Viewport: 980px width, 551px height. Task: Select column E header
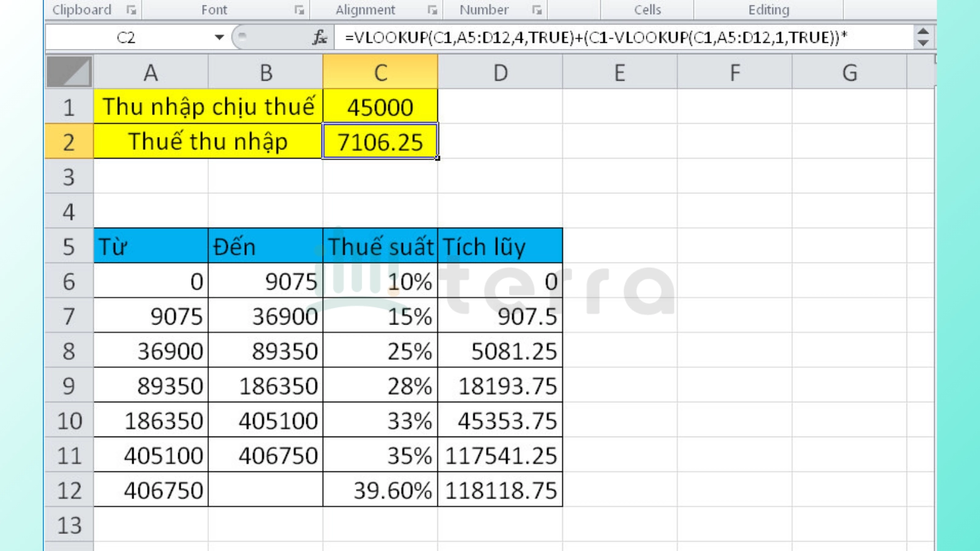click(x=620, y=72)
